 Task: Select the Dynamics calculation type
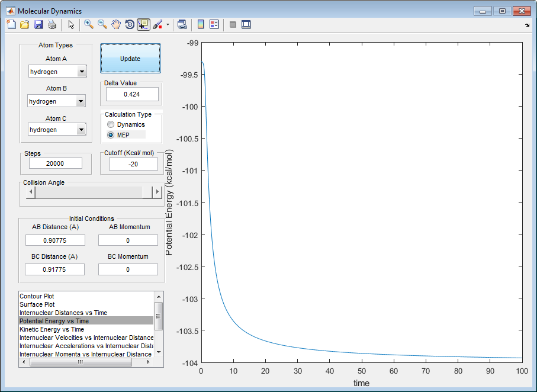tap(111, 125)
